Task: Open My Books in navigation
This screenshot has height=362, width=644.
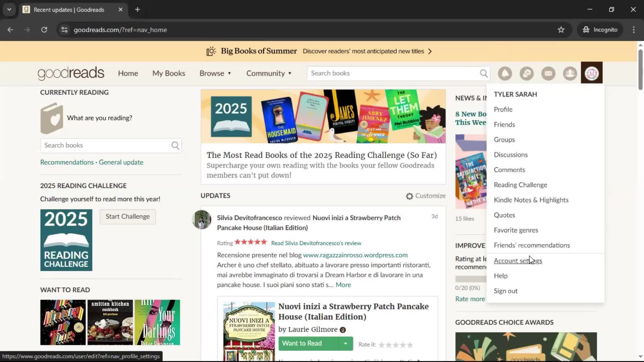Action: pos(169,73)
